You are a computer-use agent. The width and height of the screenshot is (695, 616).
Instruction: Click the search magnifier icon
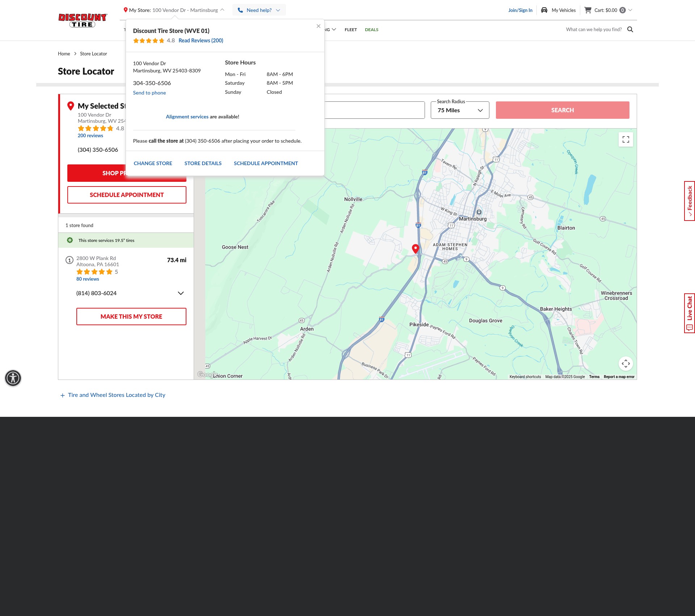point(630,30)
